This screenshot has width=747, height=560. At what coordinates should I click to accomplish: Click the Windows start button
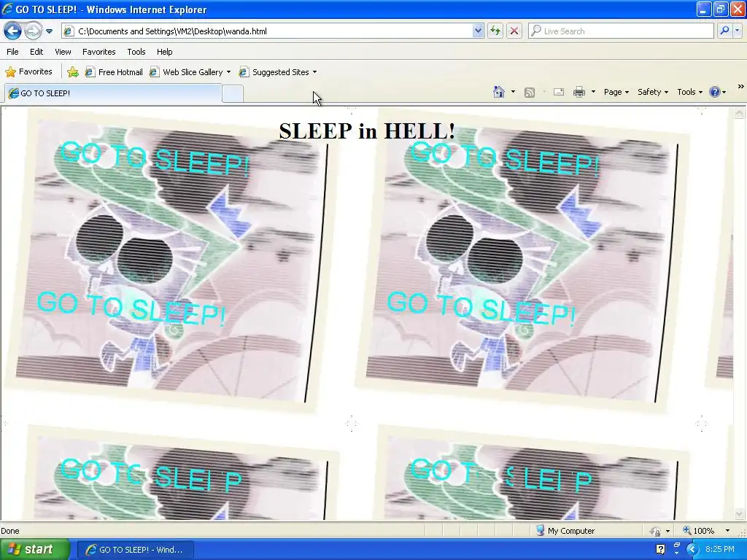tap(35, 549)
